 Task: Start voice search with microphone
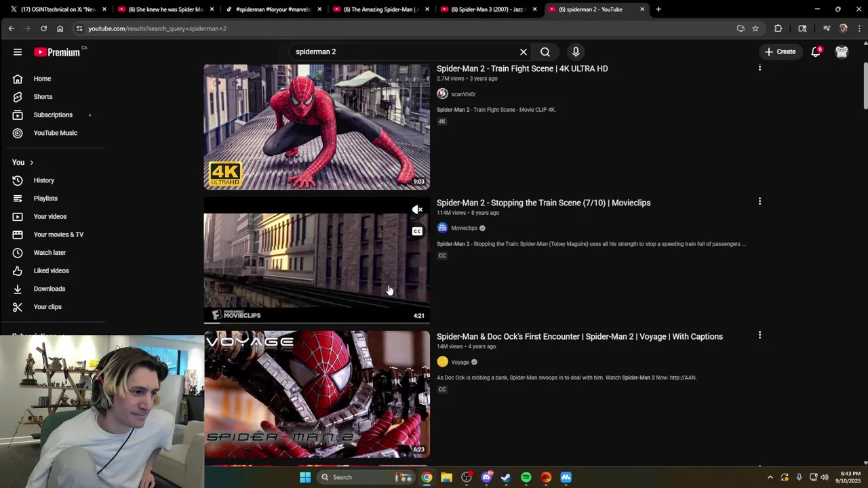click(576, 52)
